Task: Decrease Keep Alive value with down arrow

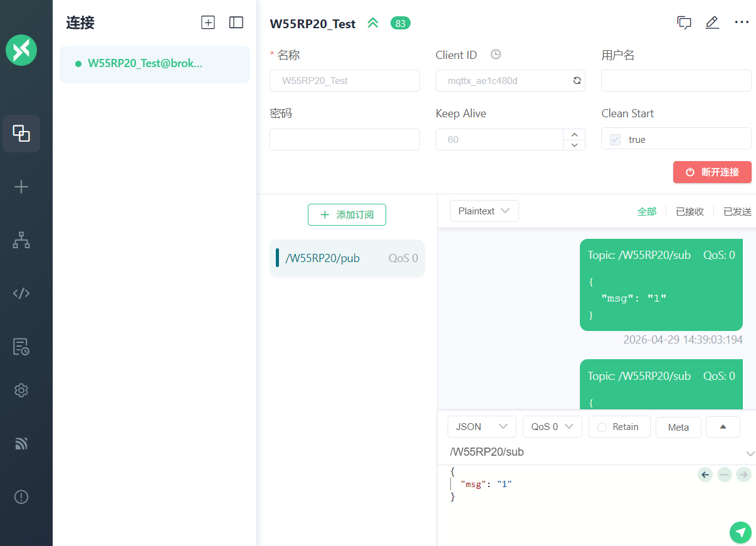Action: point(574,145)
